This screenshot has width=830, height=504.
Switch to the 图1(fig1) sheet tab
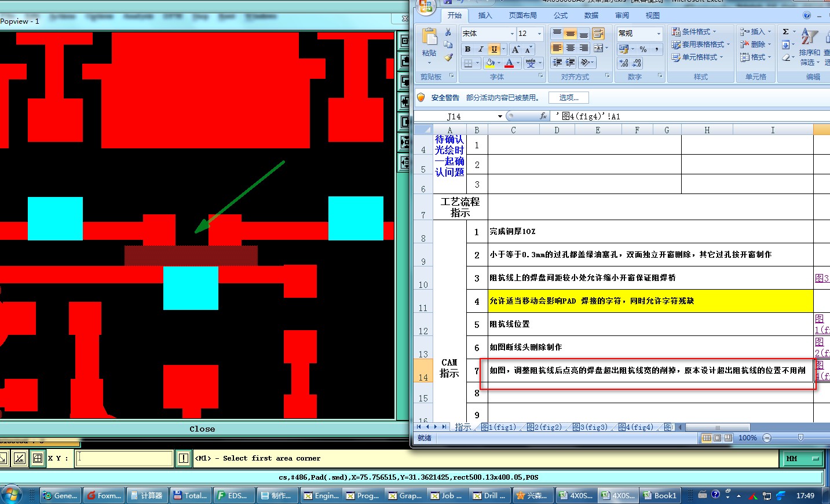(x=498, y=427)
